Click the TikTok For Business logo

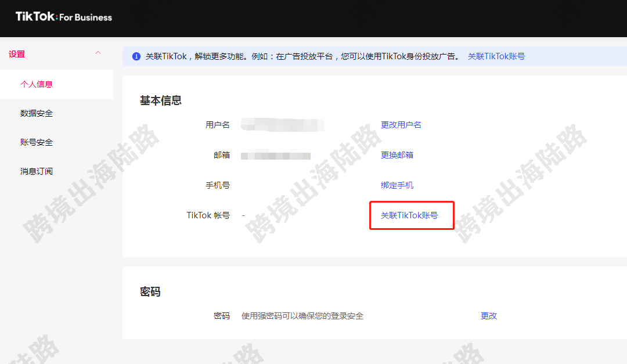point(64,17)
